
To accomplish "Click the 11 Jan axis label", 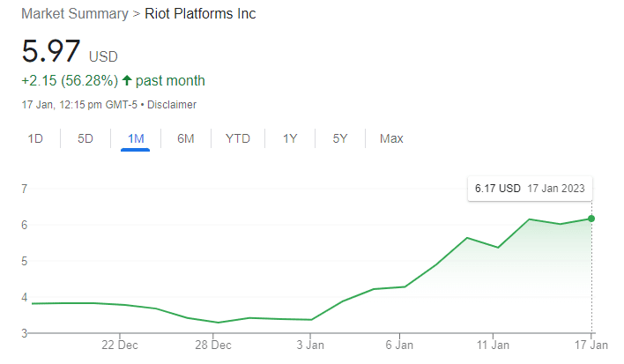I will click(494, 346).
